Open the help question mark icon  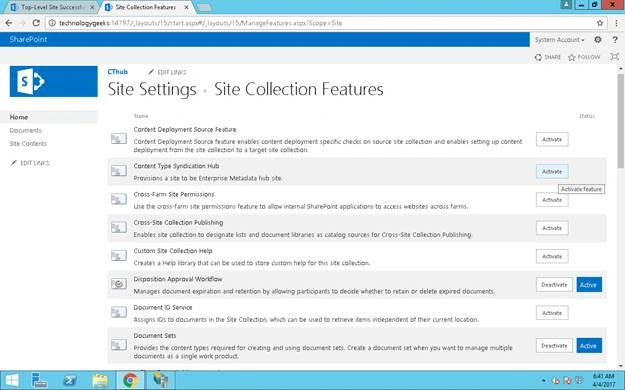[x=615, y=39]
